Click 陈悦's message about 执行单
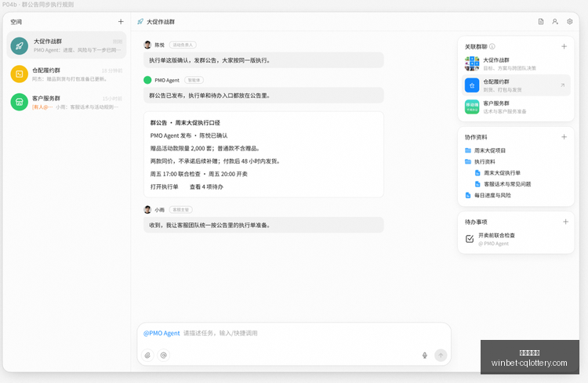Viewport: 588px width, 383px height. tap(263, 60)
